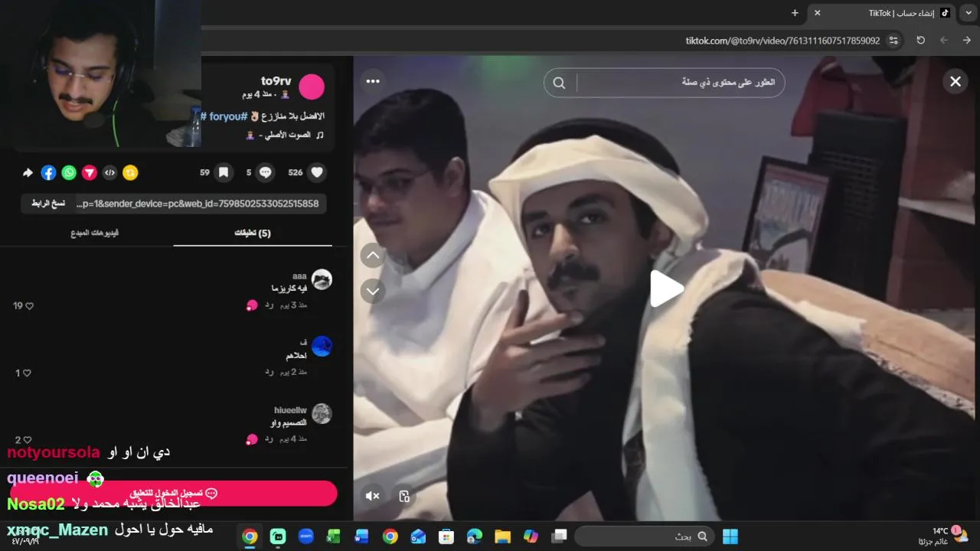
Task: Select the video link text field
Action: tap(199, 204)
